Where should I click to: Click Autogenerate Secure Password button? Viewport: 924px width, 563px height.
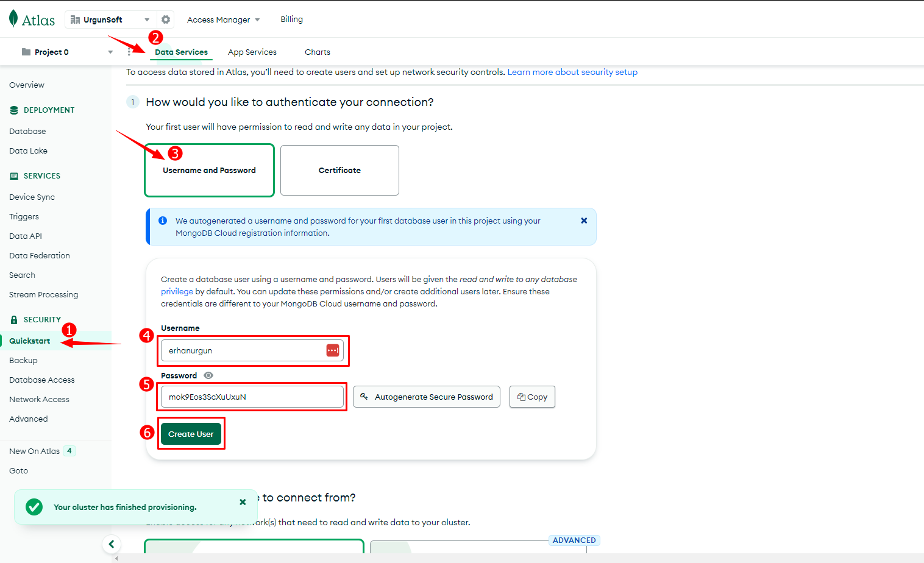427,397
